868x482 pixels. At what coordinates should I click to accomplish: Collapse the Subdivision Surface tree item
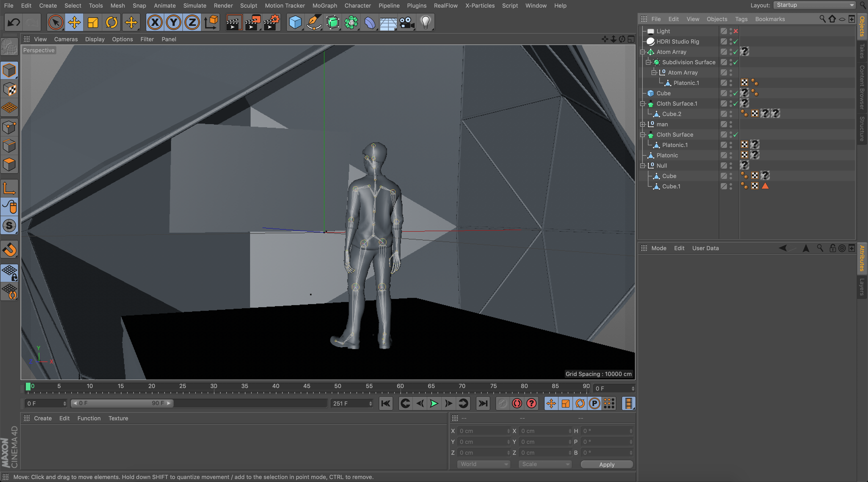648,62
